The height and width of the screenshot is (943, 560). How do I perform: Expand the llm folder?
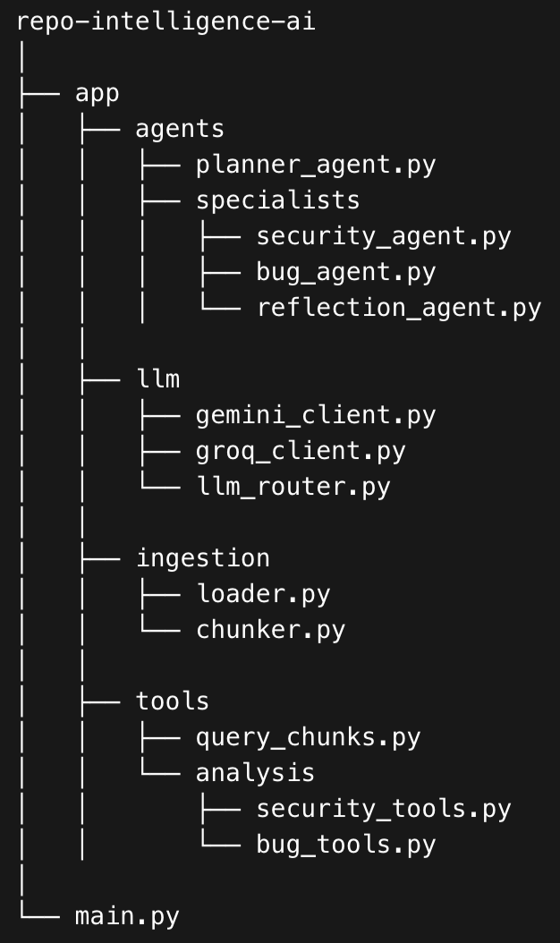[x=157, y=379]
